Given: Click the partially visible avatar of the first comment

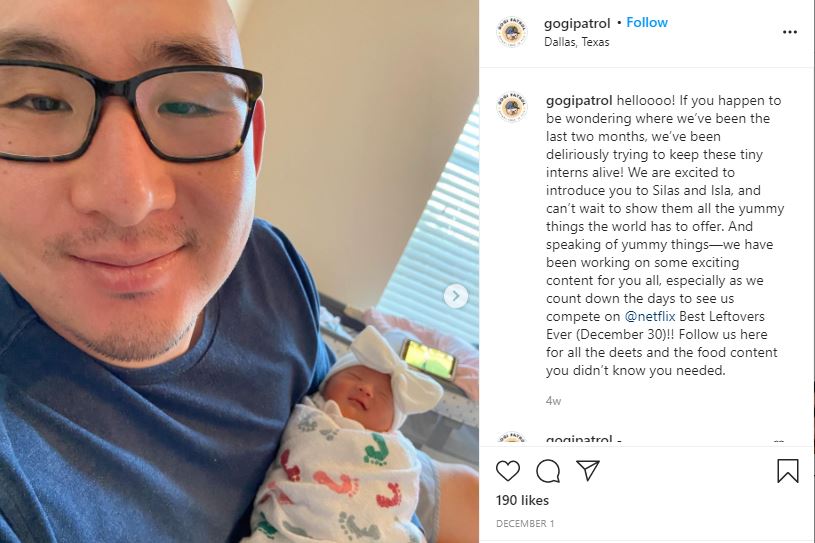Looking at the screenshot, I should 512,438.
